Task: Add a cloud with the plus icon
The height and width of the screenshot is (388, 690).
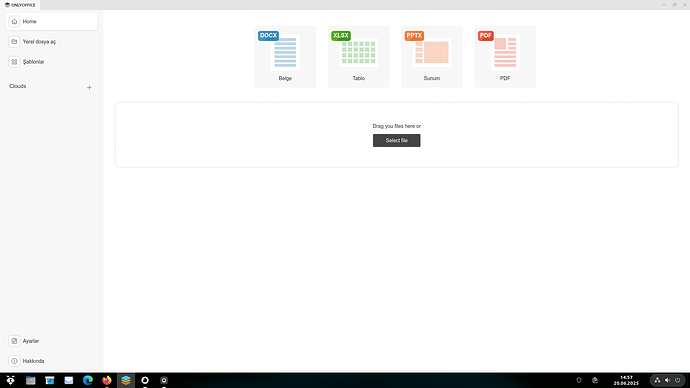Action: (89, 88)
